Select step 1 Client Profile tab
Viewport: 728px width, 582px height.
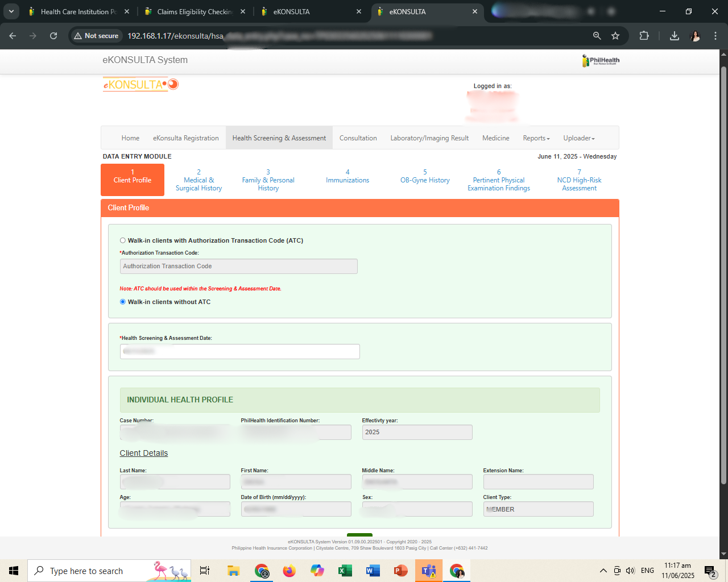coord(133,180)
